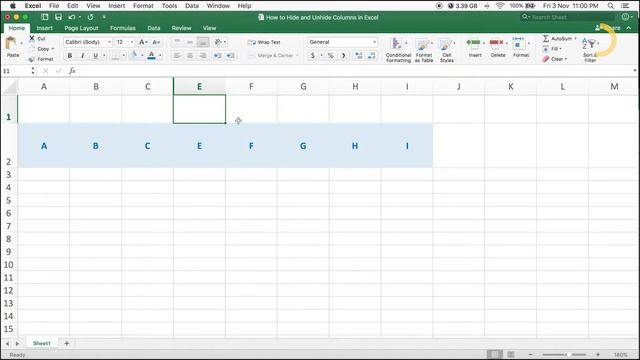
Task: Click the Format cells icon in ribbon
Action: pos(518,43)
